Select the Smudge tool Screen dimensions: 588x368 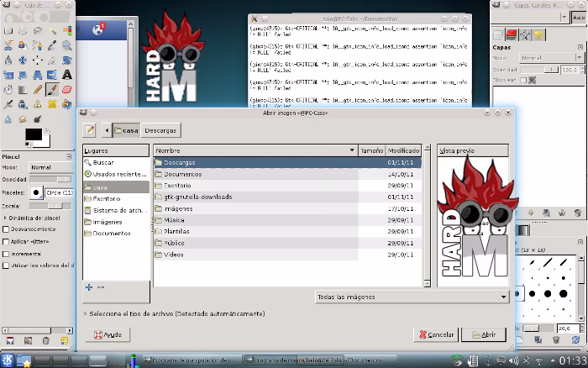point(23,119)
